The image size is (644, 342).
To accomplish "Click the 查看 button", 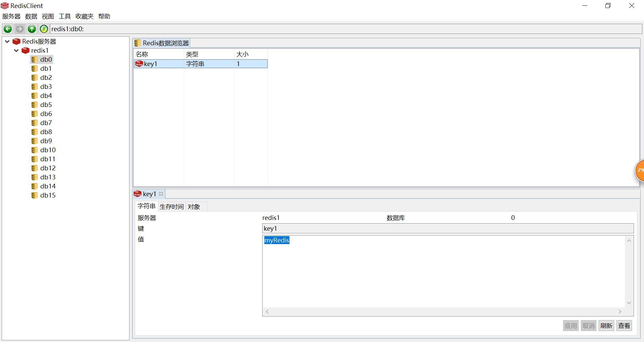I will [624, 326].
